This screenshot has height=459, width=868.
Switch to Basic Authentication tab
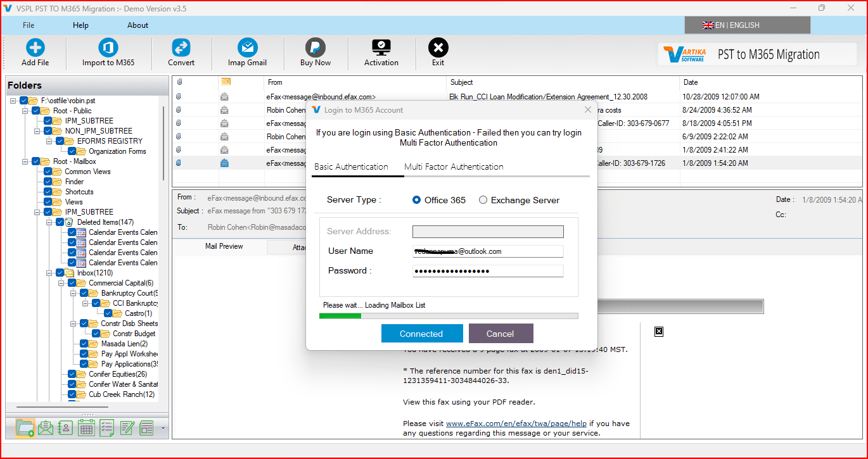click(351, 167)
